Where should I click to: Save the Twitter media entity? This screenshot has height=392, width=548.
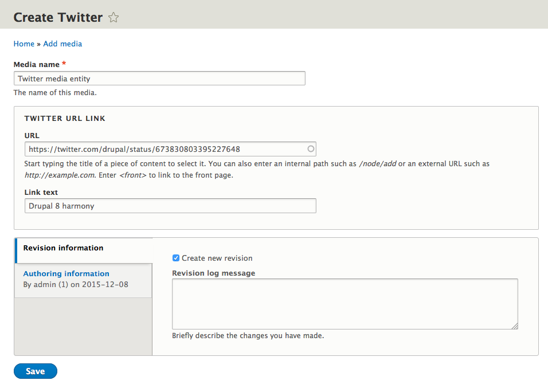point(36,371)
